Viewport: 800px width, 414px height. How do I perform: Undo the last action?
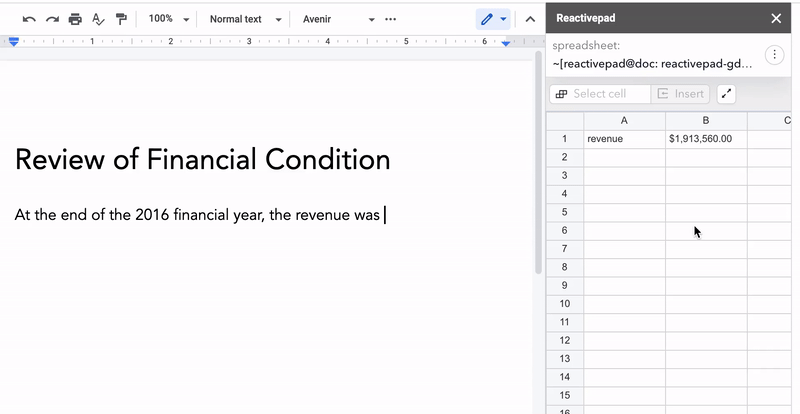29,19
